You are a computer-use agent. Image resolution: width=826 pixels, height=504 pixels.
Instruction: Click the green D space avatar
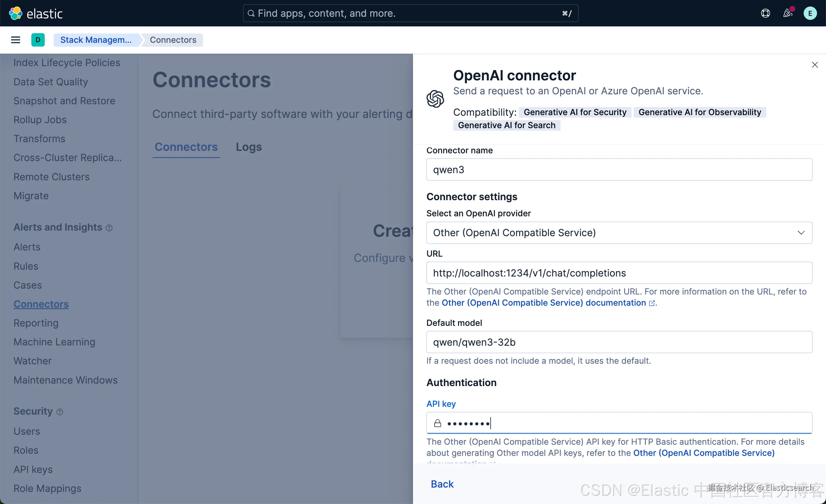click(38, 40)
